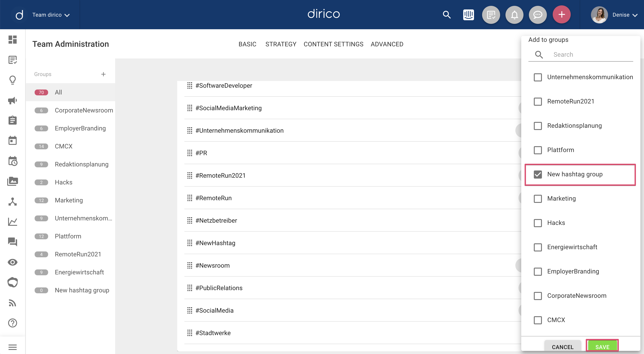Open the conversations chat sidebar icon
Image resolution: width=644 pixels, height=354 pixels.
(x=13, y=242)
